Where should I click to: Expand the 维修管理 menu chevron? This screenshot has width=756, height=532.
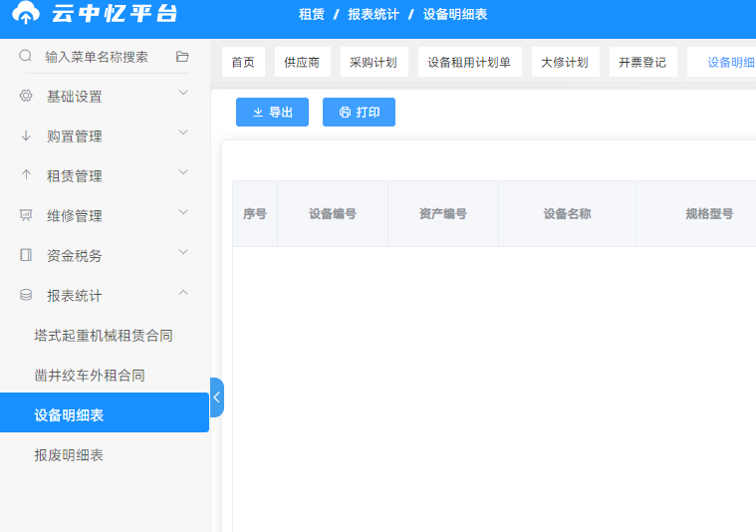[x=183, y=212]
